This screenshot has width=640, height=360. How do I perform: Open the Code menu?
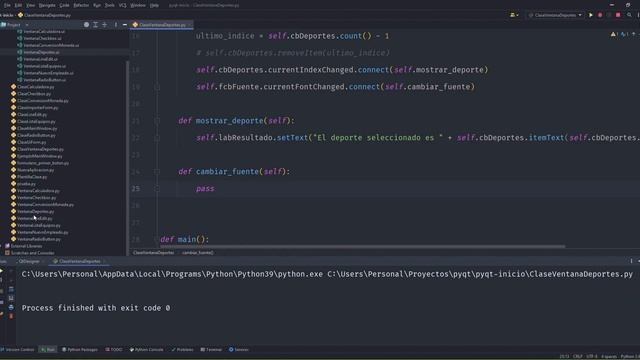(x=64, y=5)
